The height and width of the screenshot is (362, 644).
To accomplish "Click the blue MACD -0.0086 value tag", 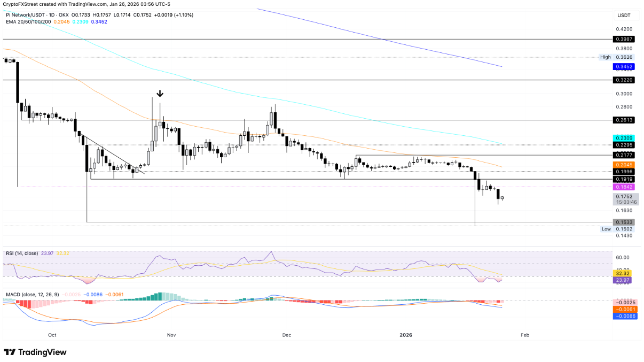I will (x=623, y=317).
